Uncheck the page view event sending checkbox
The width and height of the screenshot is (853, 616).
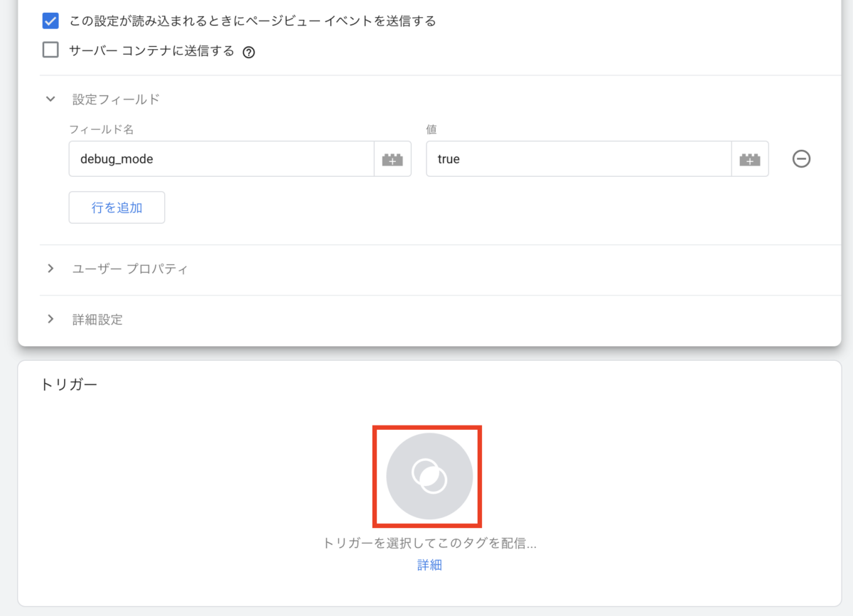click(x=50, y=21)
